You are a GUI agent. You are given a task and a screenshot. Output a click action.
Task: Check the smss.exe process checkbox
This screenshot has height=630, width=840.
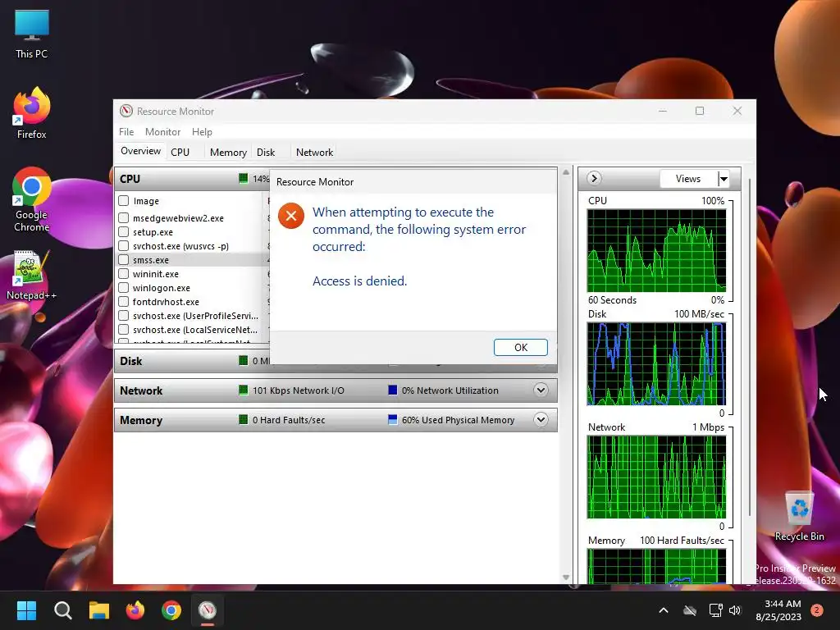tap(124, 260)
